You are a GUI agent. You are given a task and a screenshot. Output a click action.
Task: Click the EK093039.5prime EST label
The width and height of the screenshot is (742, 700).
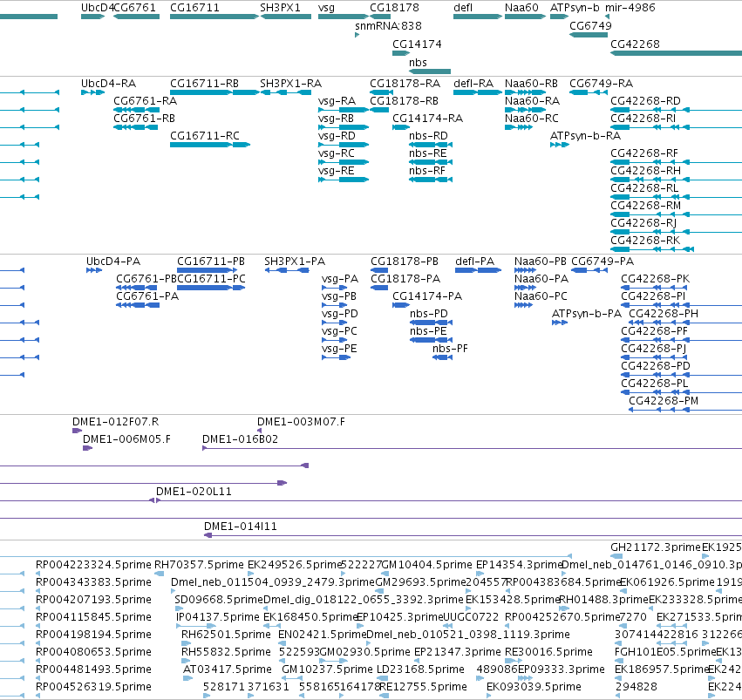pyautogui.click(x=534, y=687)
